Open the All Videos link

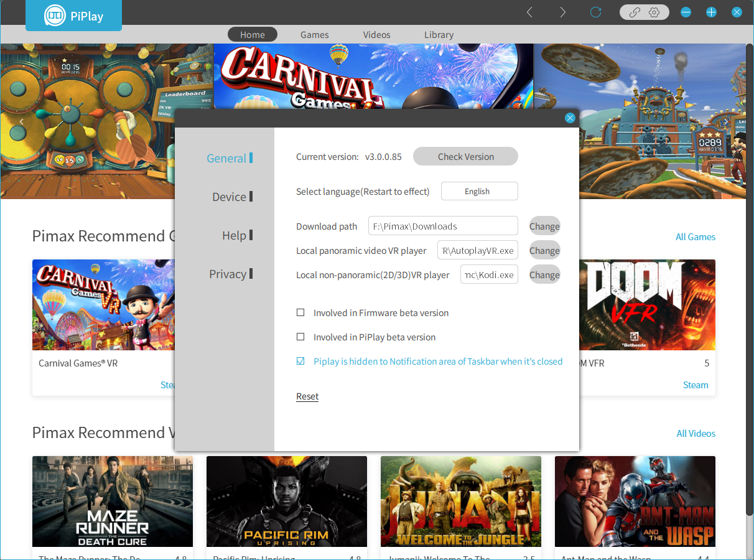(x=696, y=434)
